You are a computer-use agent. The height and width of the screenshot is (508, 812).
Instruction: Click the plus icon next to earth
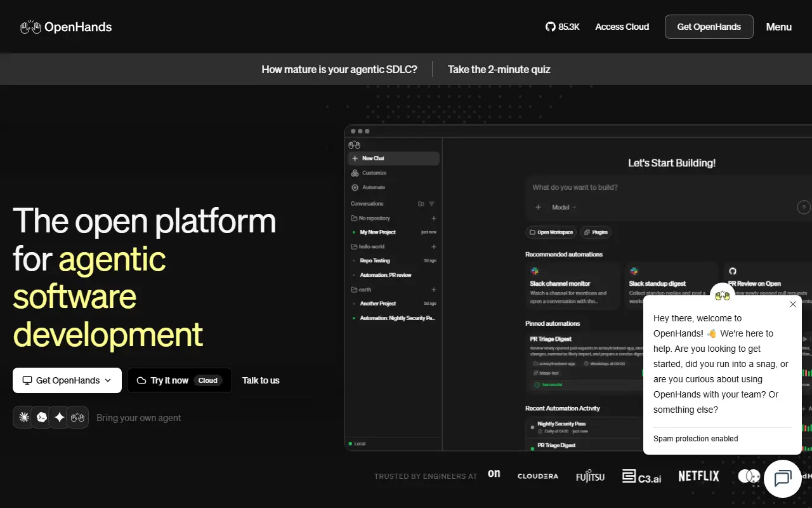434,290
